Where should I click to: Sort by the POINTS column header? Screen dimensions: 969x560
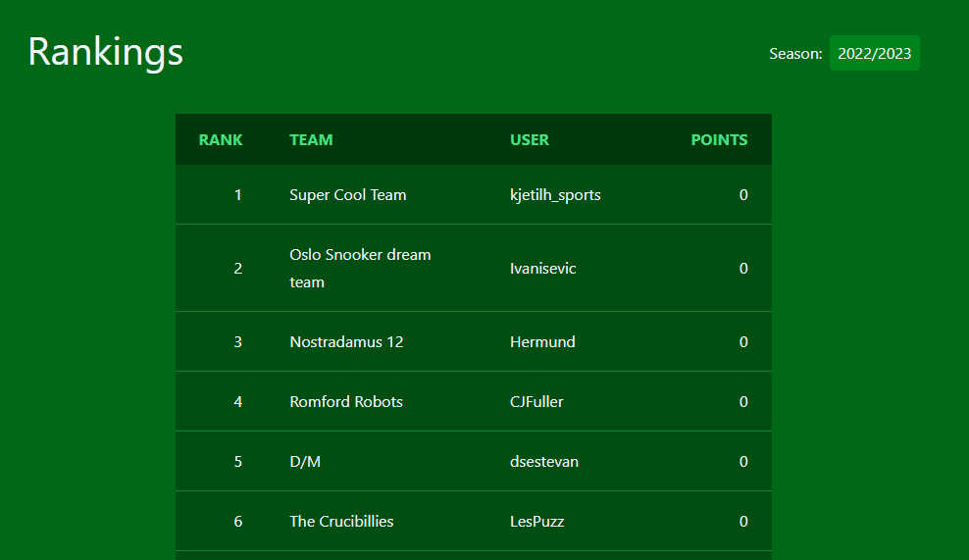(719, 139)
